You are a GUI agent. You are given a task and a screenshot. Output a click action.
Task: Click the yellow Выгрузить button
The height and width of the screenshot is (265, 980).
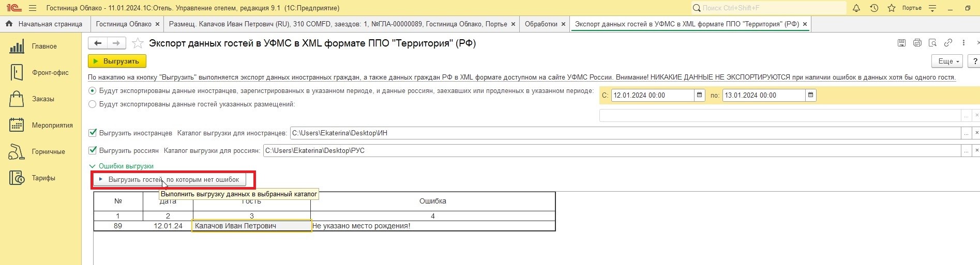pos(117,61)
